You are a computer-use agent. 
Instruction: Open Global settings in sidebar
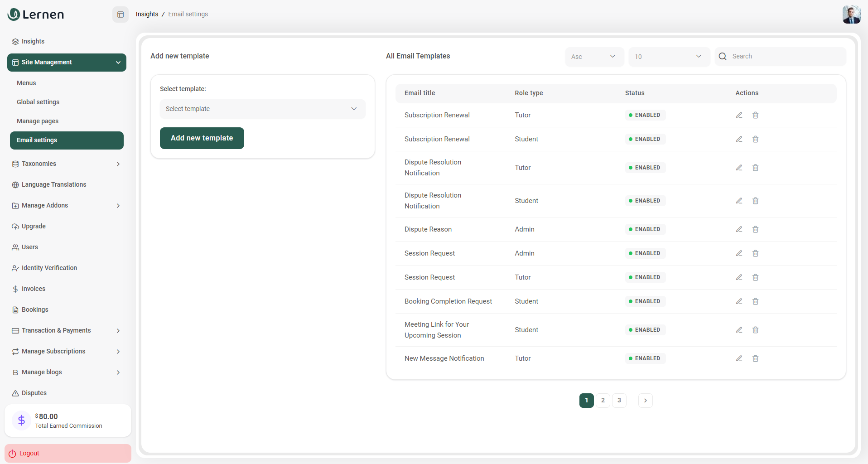coord(38,102)
